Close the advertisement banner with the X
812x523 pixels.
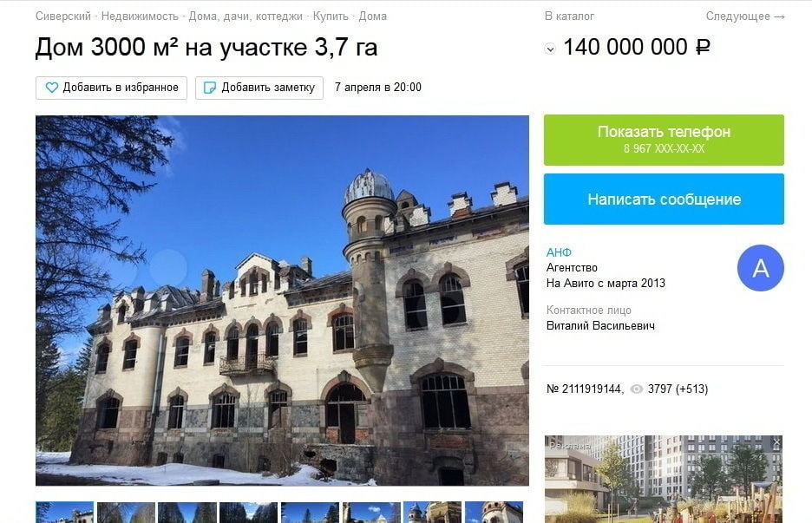coord(776,442)
